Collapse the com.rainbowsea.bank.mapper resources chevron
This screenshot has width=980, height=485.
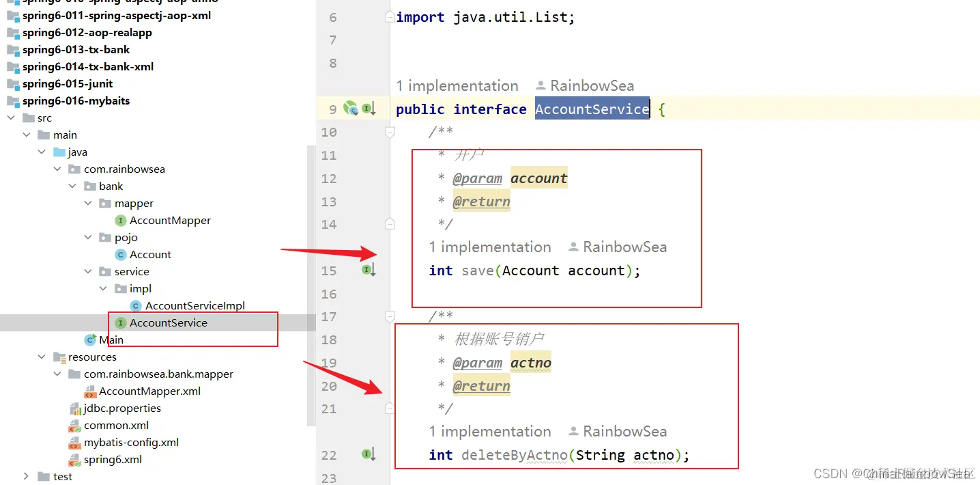[x=57, y=374]
